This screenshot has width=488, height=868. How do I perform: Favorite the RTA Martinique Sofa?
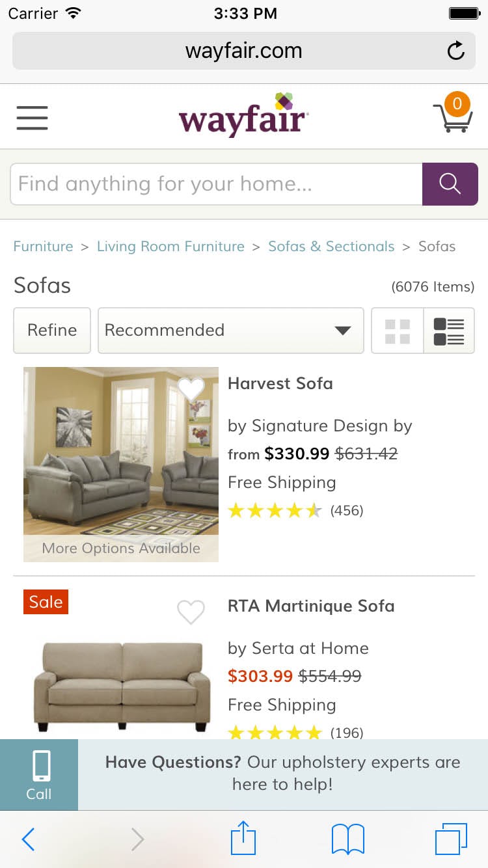pos(191,612)
